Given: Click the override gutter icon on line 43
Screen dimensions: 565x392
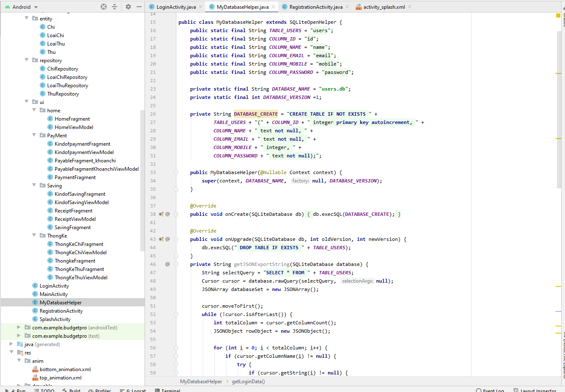Looking at the screenshot, I should point(161,239).
